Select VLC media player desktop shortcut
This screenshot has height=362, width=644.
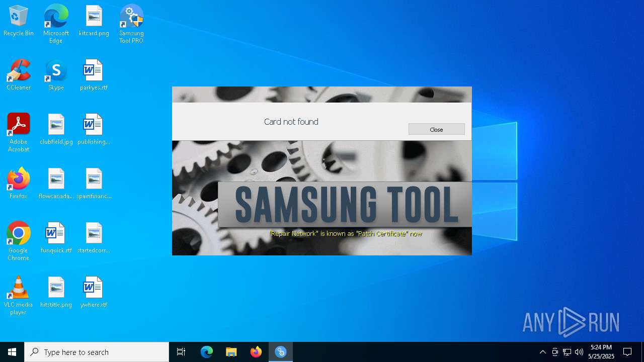[19, 296]
